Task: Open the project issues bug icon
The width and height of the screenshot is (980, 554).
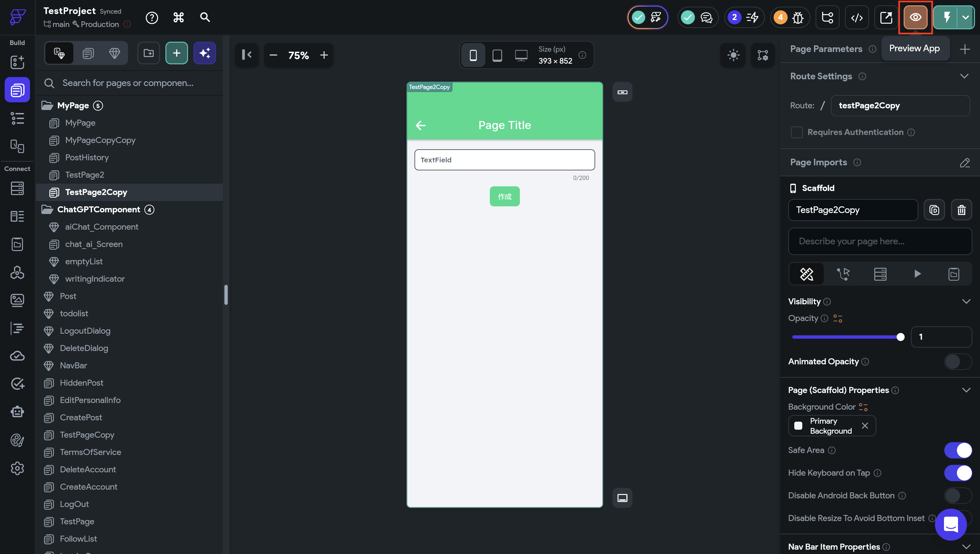Action: [797, 18]
